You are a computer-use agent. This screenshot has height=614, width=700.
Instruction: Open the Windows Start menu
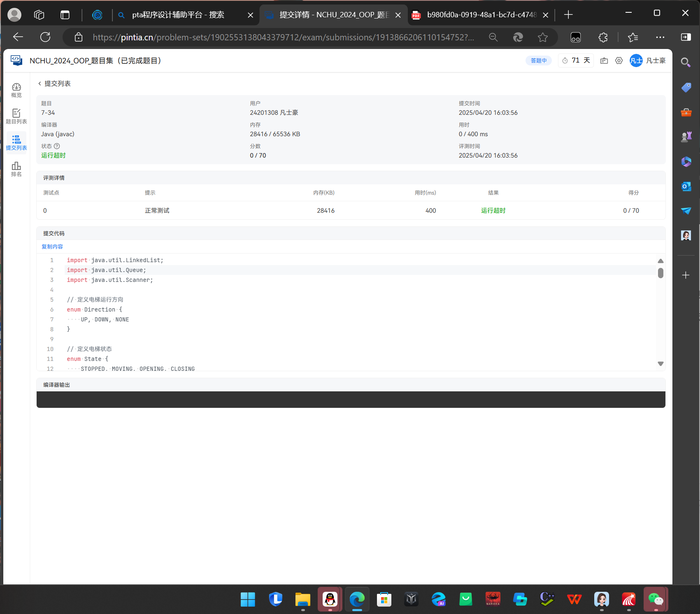pos(248,599)
